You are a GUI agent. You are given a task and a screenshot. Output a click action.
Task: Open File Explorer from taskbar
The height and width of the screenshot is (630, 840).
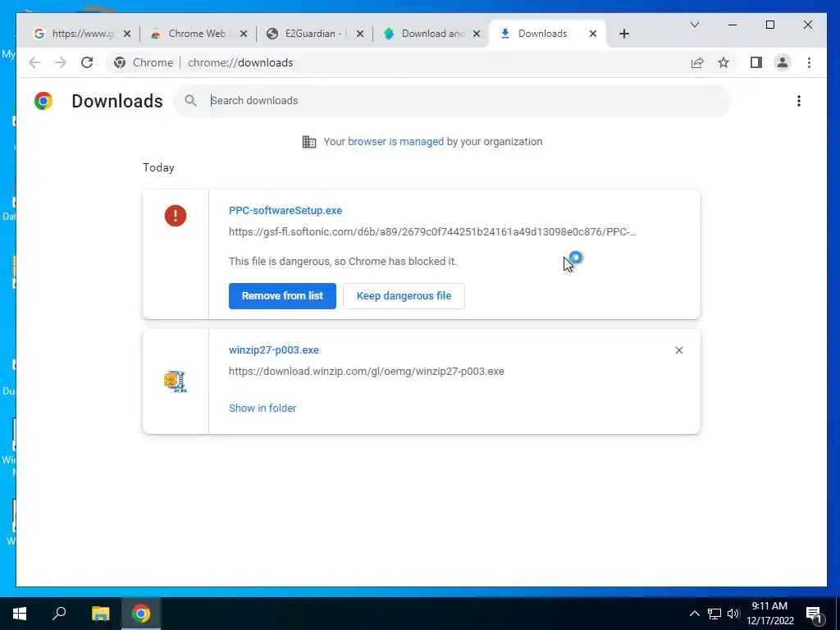100,614
